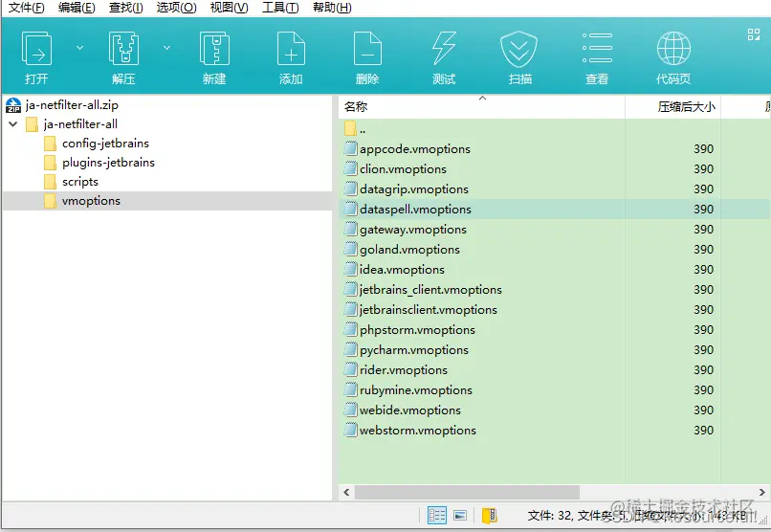
Task: Click the webstorm.vmoptions file icon
Action: pyautogui.click(x=351, y=430)
